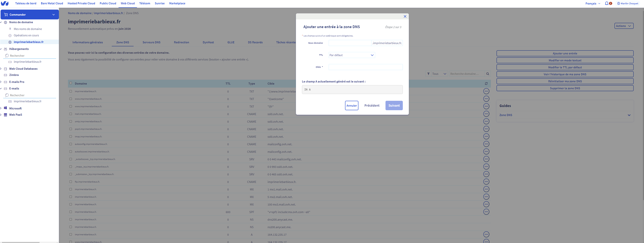644x243 pixels.
Task: Click the Microsoft sidebar icon
Action: 5,108
